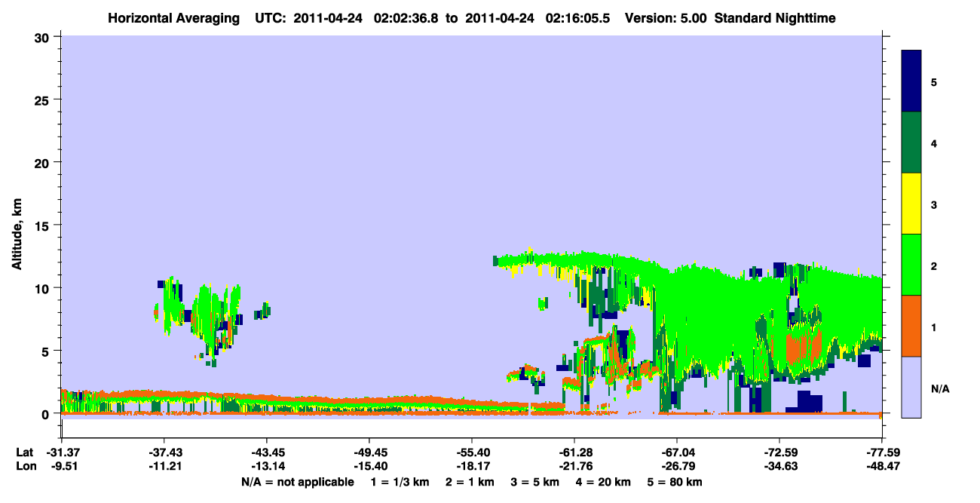Viewport: 980px width, 503px height.
Task: Select the dark green colorbar segment labeled 4
Action: pyautogui.click(x=911, y=143)
